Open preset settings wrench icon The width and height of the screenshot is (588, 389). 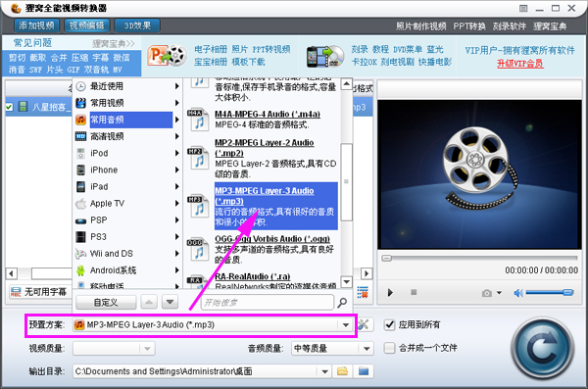pyautogui.click(x=364, y=325)
